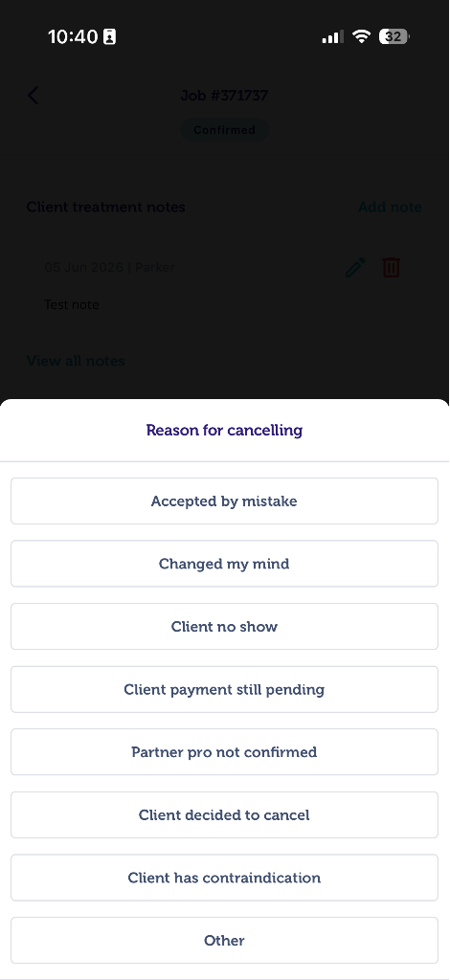
Task: Tap the Job #371737 title
Action: pos(224,96)
